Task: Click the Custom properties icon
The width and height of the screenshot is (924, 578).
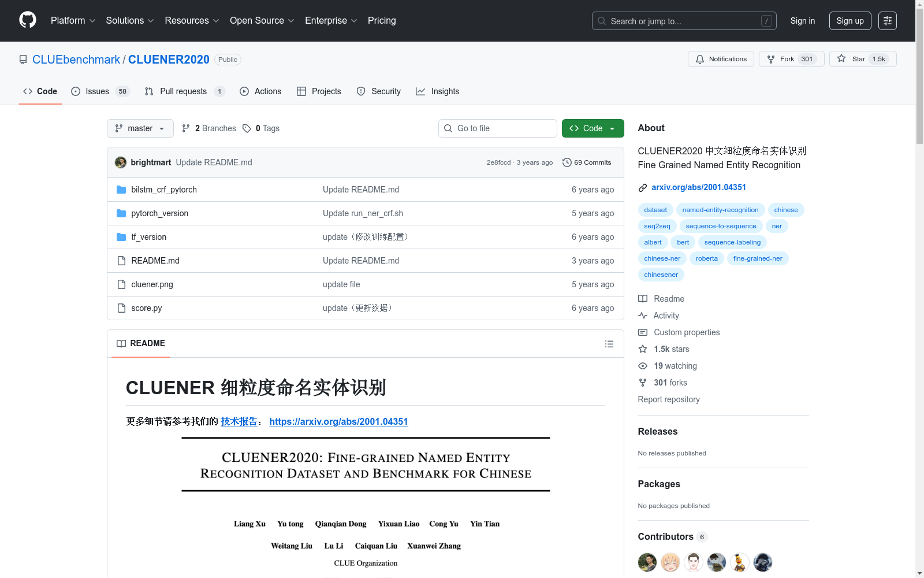Action: [642, 332]
